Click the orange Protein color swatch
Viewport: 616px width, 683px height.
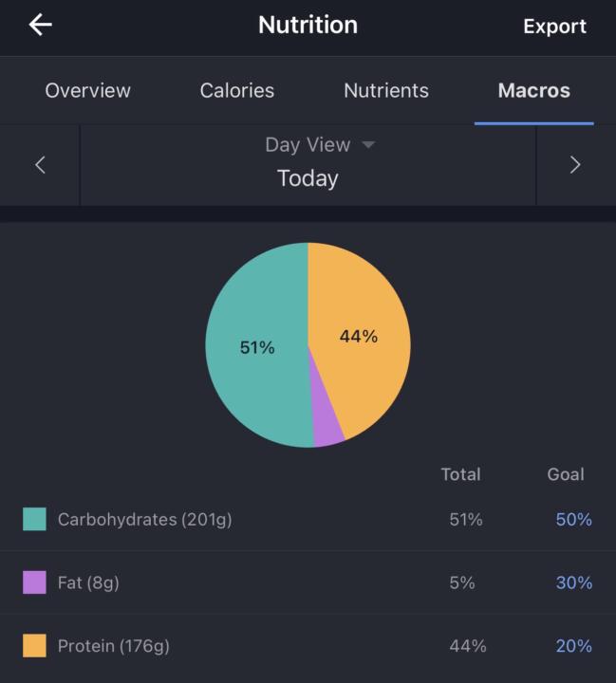pyautogui.click(x=34, y=646)
